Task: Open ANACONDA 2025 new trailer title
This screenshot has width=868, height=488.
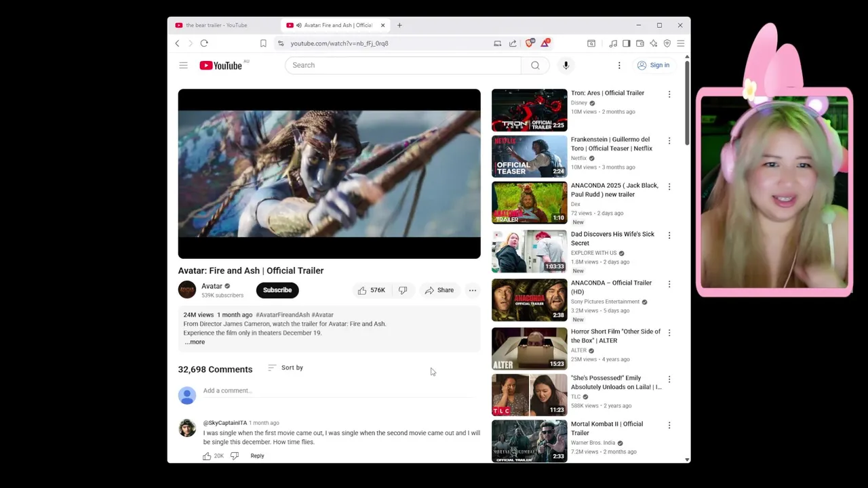Action: pos(614,190)
